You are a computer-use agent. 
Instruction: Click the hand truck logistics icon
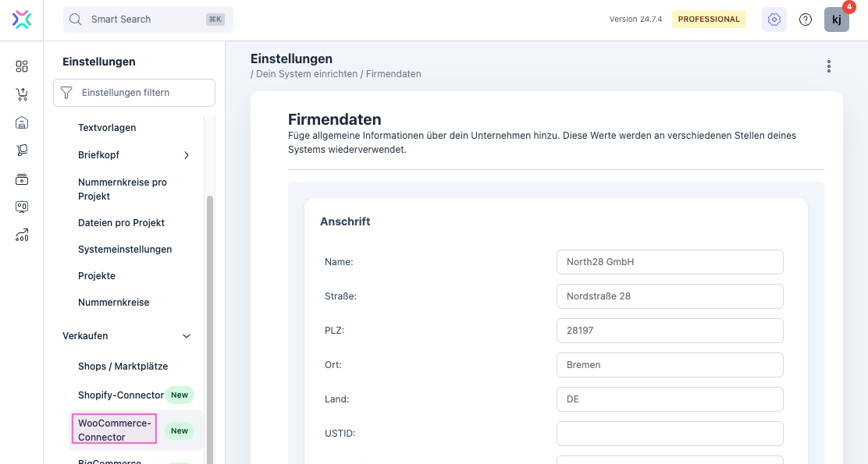tap(22, 151)
